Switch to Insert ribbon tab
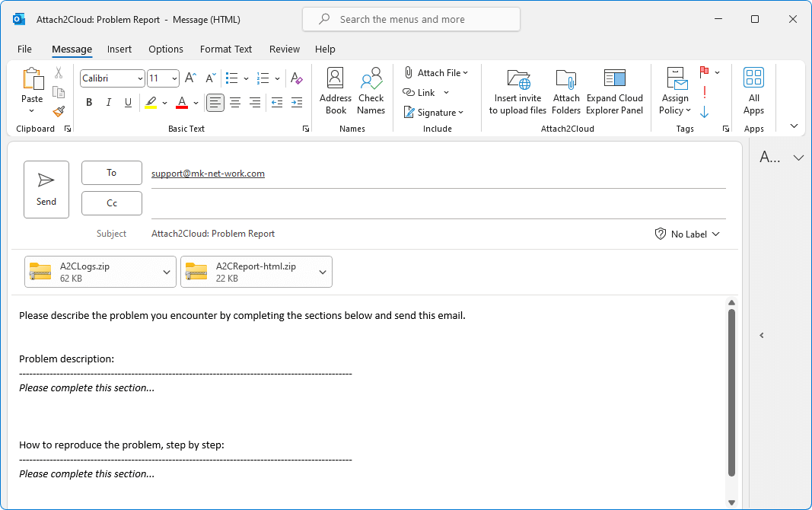812x510 pixels. 119,49
